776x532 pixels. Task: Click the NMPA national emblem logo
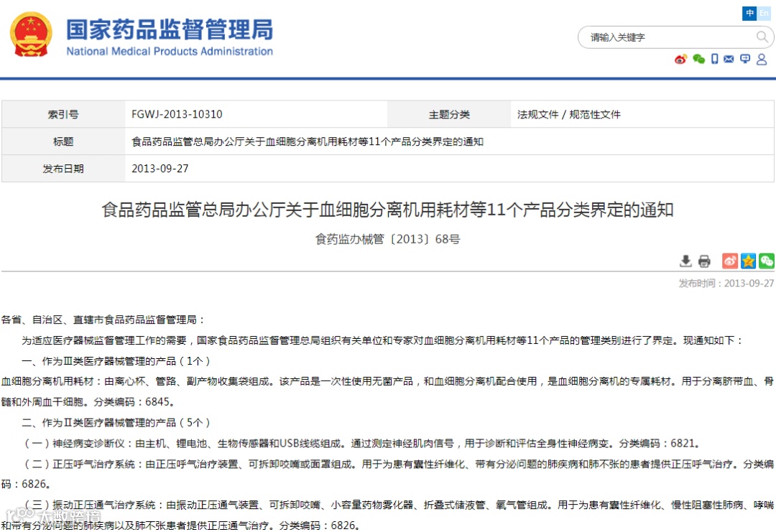tap(31, 34)
